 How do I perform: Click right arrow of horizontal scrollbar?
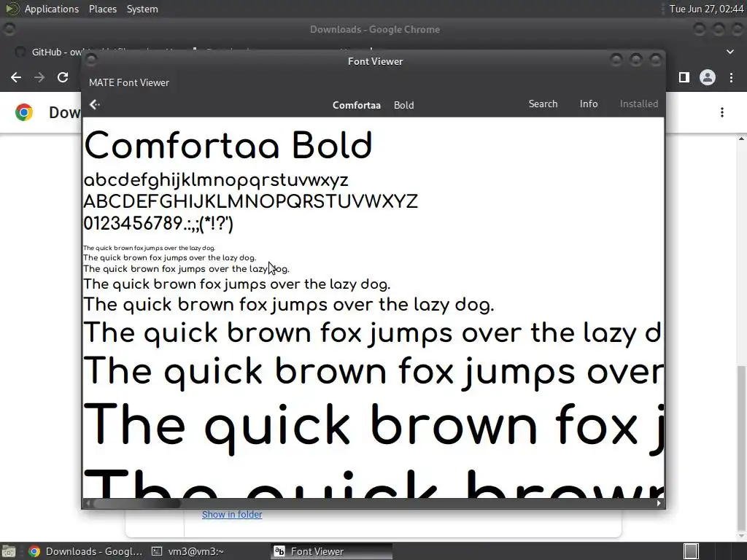tap(659, 503)
